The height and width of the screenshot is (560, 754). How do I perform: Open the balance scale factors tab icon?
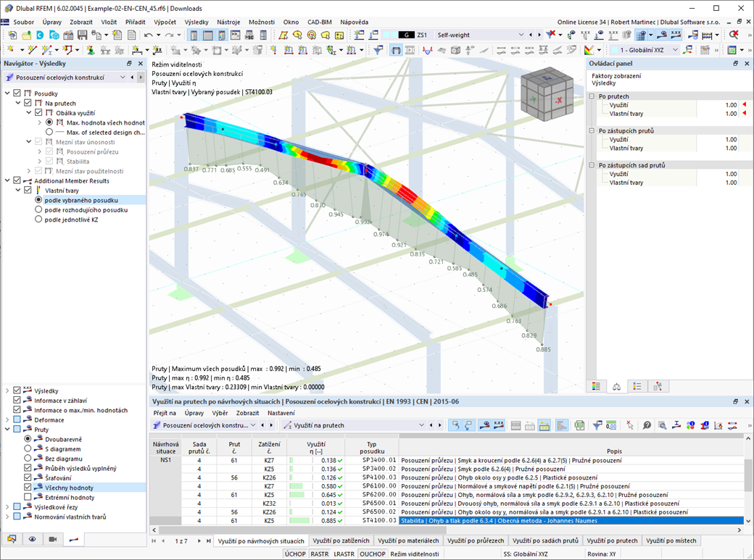pyautogui.click(x=616, y=386)
